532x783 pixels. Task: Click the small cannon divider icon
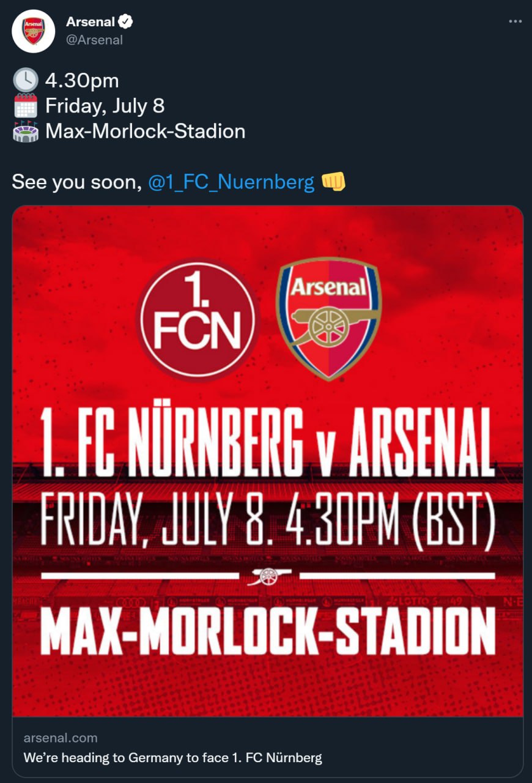[x=269, y=576]
